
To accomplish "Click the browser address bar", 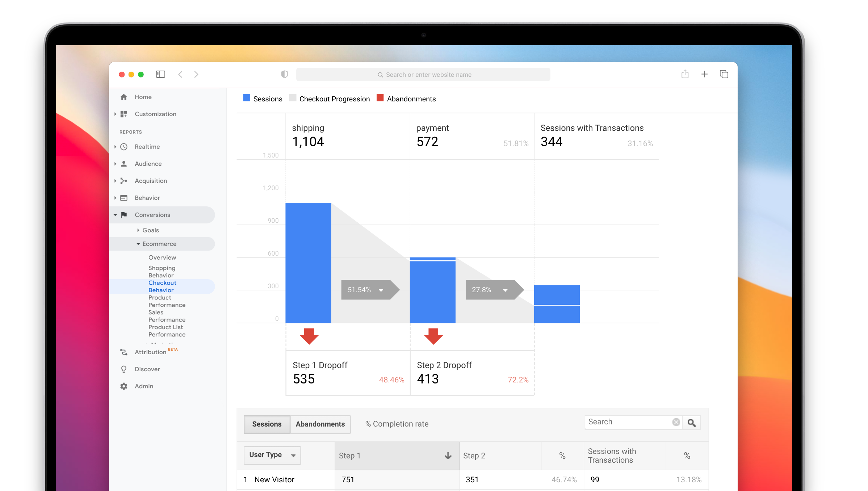I will [423, 75].
